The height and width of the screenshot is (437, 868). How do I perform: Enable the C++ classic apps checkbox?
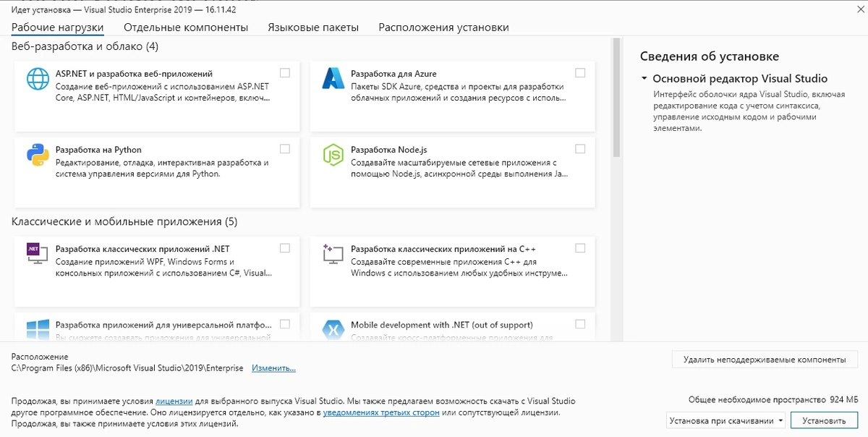tap(580, 248)
